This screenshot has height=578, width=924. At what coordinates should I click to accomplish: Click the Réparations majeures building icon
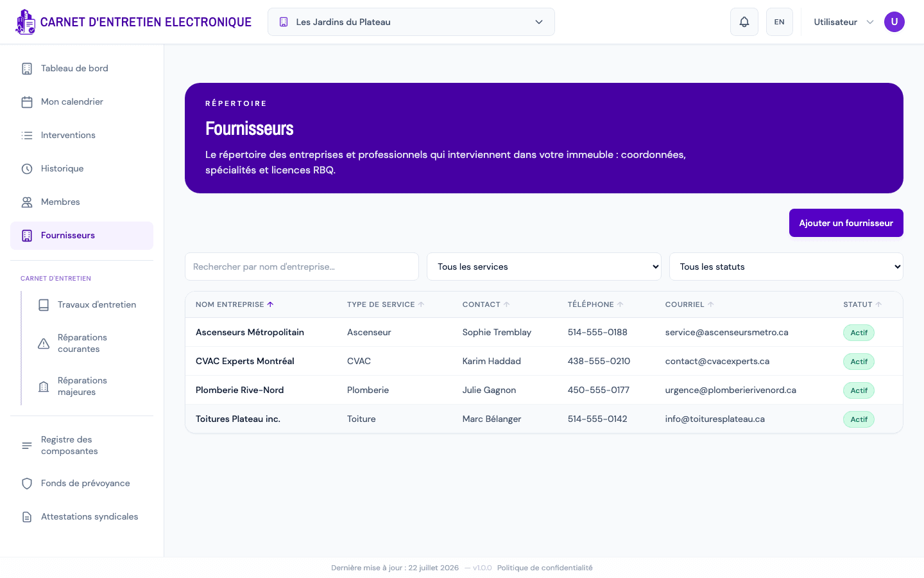[44, 387]
